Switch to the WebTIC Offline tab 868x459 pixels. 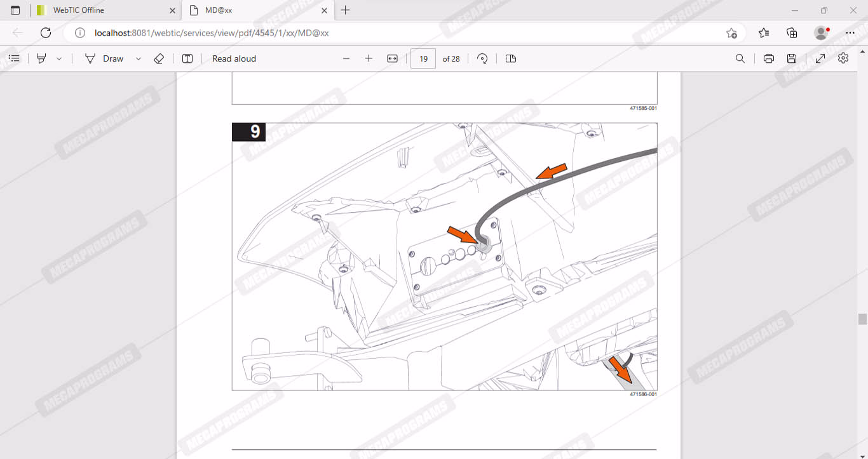[x=95, y=10]
